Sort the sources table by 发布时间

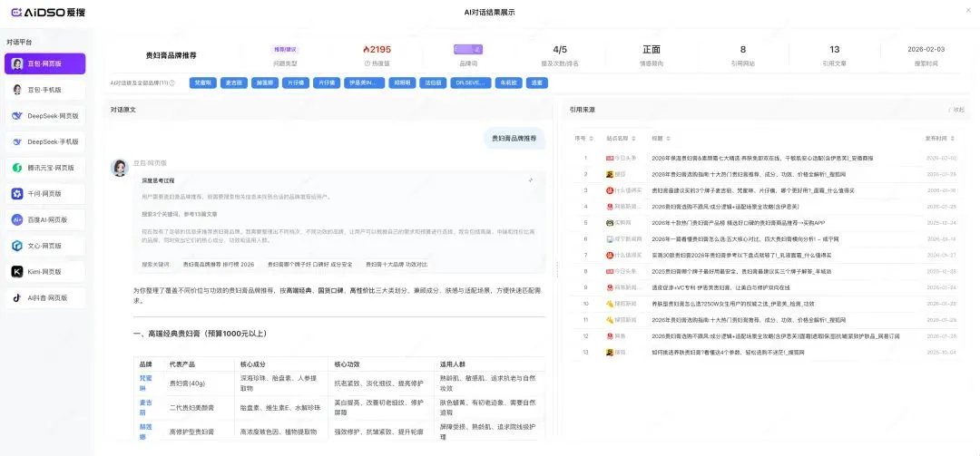[936, 139]
